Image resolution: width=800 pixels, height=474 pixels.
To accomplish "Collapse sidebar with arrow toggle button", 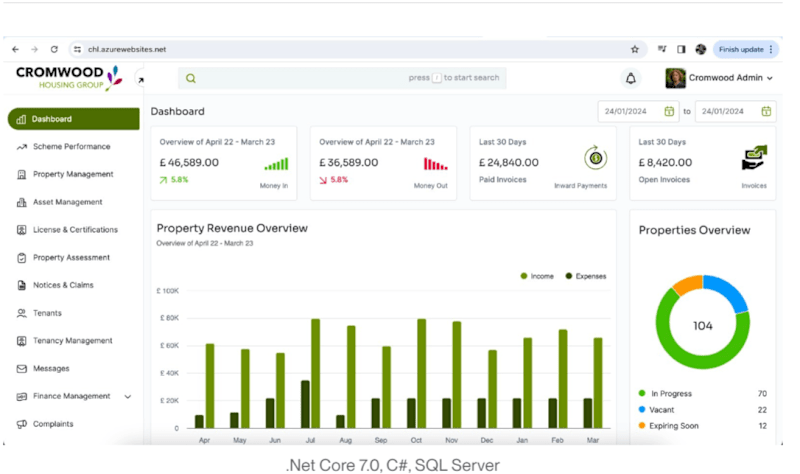I will (x=140, y=80).
